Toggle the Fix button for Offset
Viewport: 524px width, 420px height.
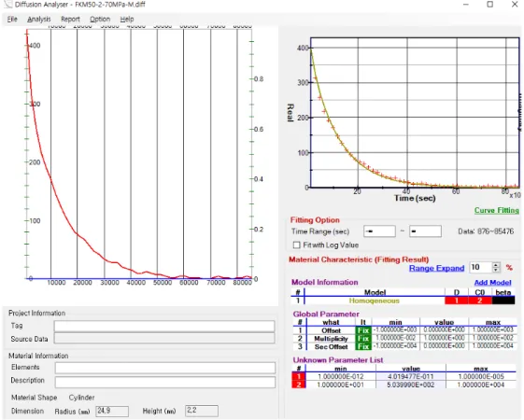363,330
